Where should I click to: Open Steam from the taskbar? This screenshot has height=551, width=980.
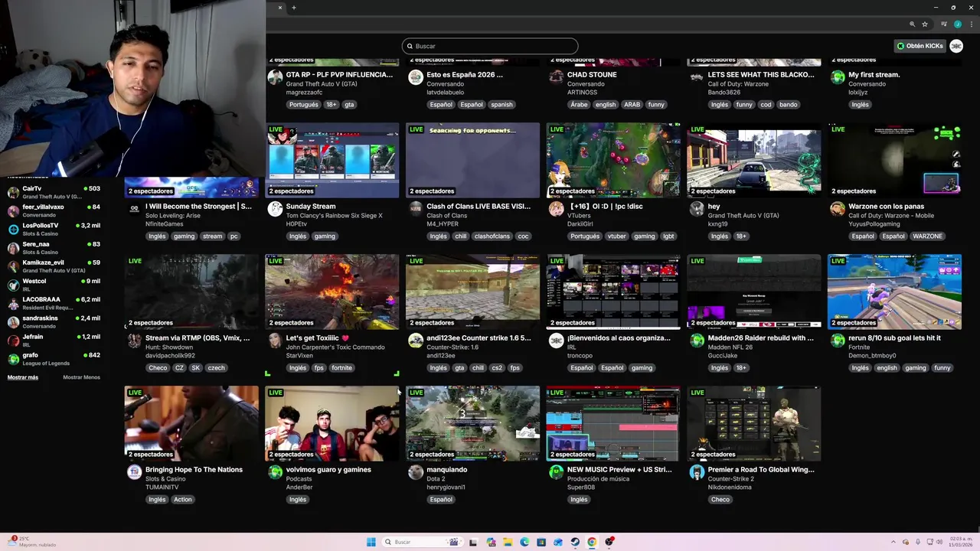point(575,542)
